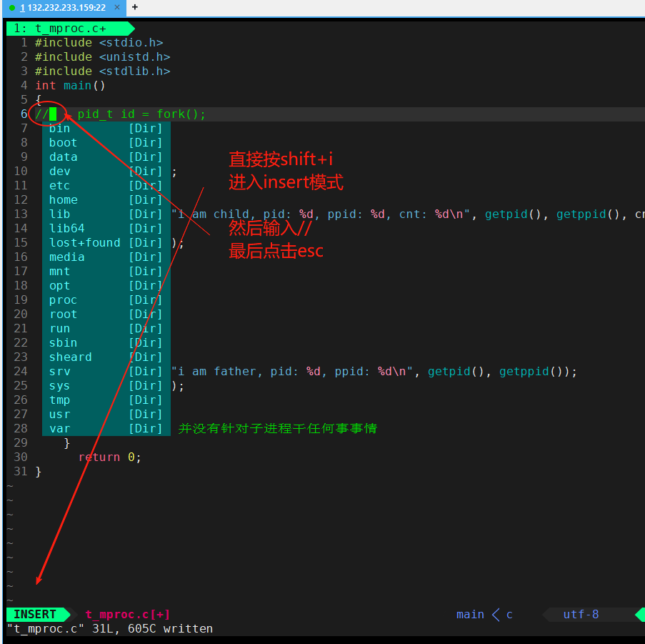Select 'proc' in completion popup
Viewport: 645px width, 644px height.
(x=106, y=300)
